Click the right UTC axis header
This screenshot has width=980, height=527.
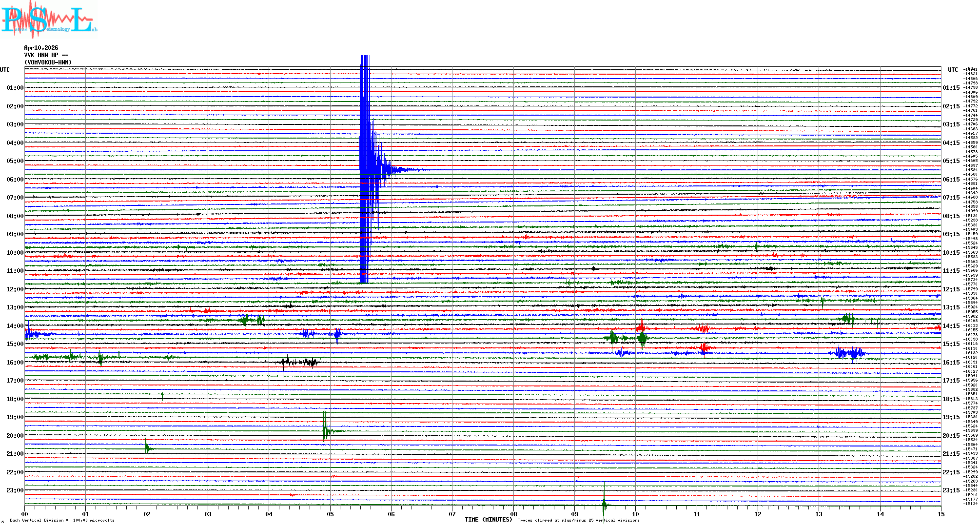[x=953, y=70]
